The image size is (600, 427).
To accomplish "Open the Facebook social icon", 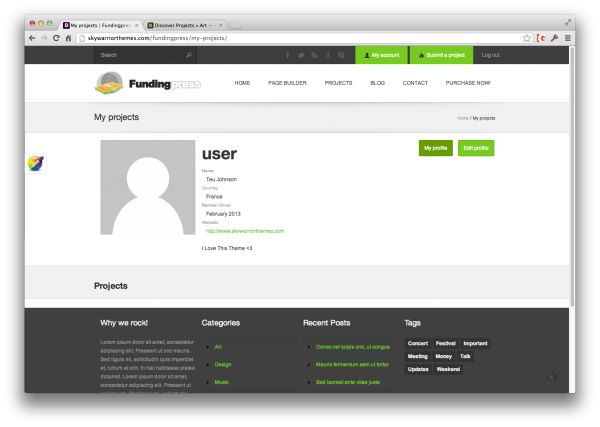I will pyautogui.click(x=287, y=55).
